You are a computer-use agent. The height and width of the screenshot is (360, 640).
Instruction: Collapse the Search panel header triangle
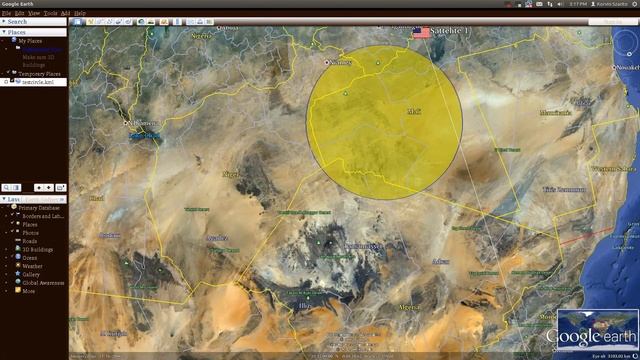(x=3, y=21)
